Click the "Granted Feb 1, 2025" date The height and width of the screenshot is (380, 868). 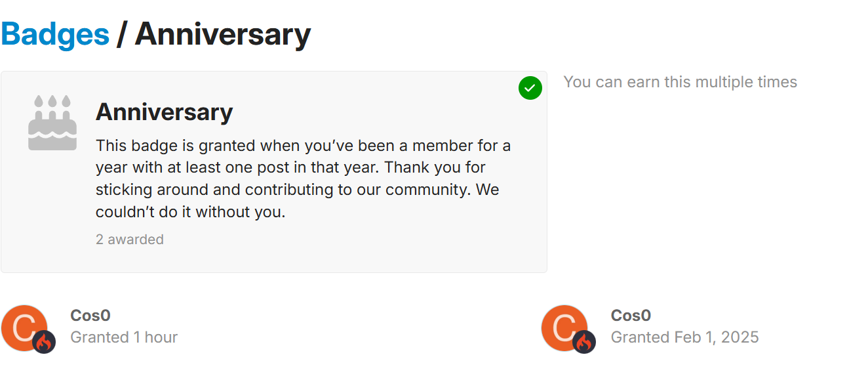pyautogui.click(x=685, y=337)
